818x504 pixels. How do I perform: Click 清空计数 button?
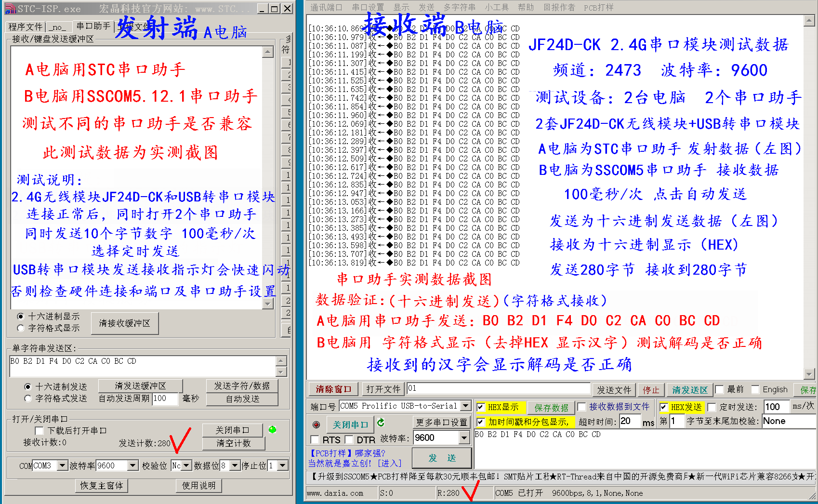pyautogui.click(x=234, y=443)
